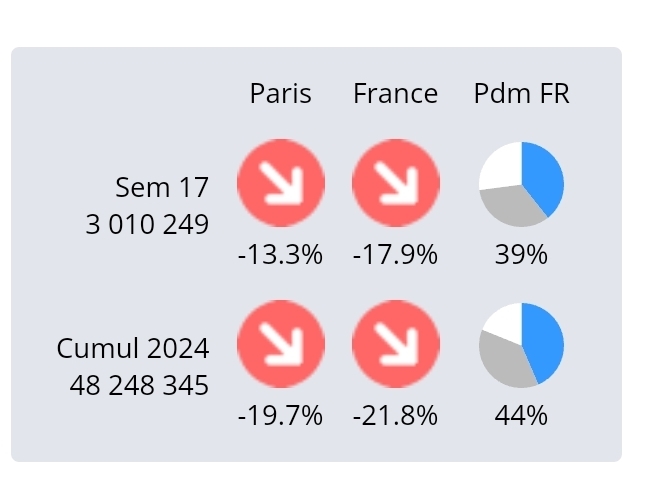Click the -19.7% Paris cumulative value

280,415
